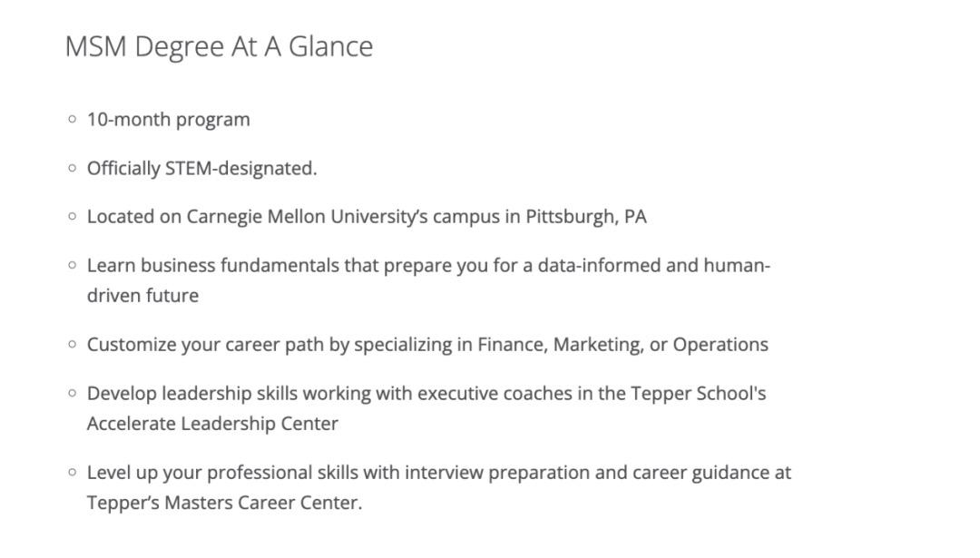Screen dimensions: 980x558
Task: Click the "MSM Degree At A Glance" heading
Action: click(219, 46)
